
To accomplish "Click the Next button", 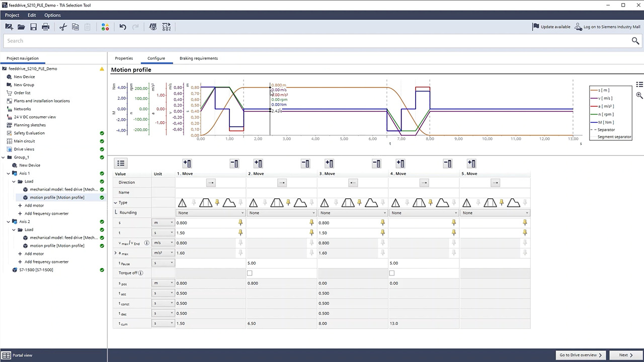I will pos(627,355).
